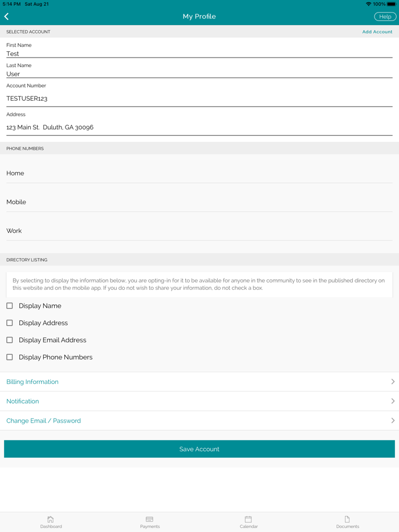The image size is (399, 532).
Task: Open the Notification settings section
Action: click(199, 401)
